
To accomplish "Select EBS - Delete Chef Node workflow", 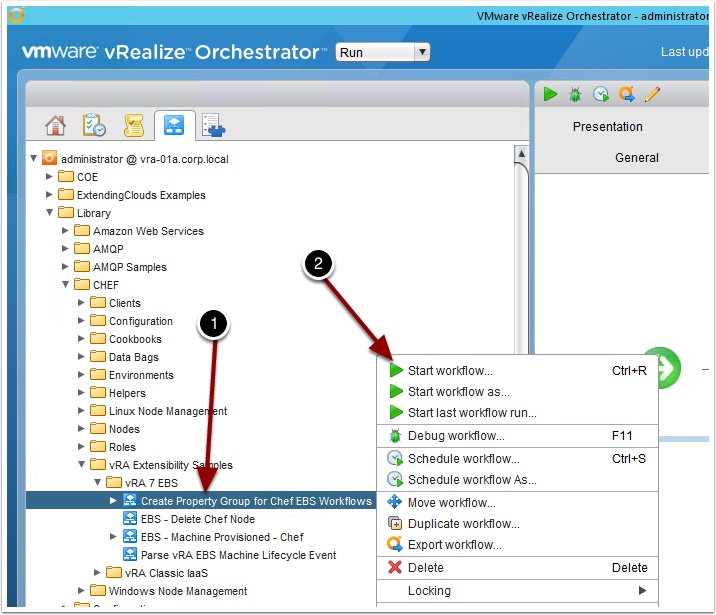I will tap(198, 519).
